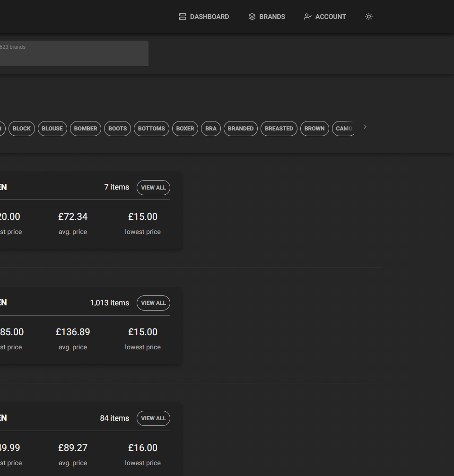Click the £72.34 average price
This screenshot has height=476, width=454.
tap(73, 216)
